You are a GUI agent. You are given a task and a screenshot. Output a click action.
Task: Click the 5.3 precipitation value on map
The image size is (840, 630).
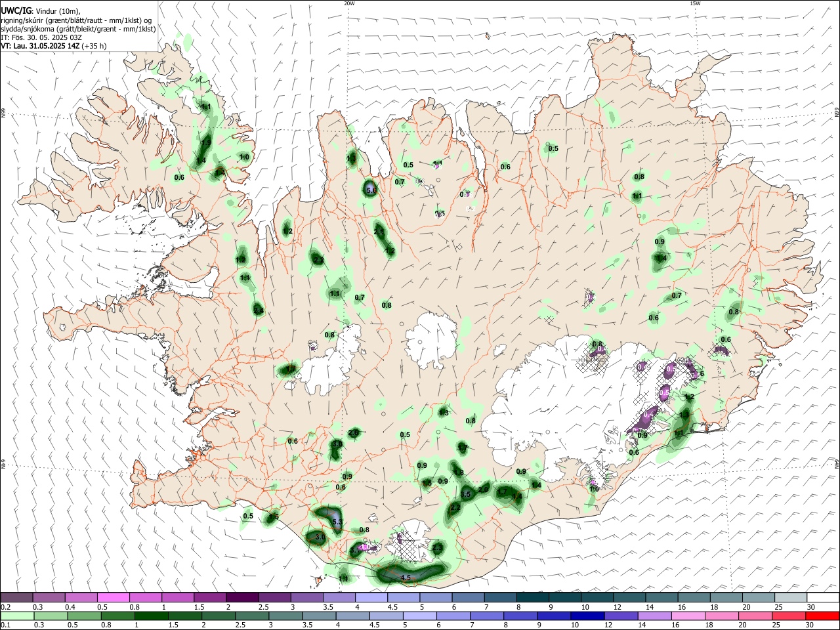tap(338, 522)
